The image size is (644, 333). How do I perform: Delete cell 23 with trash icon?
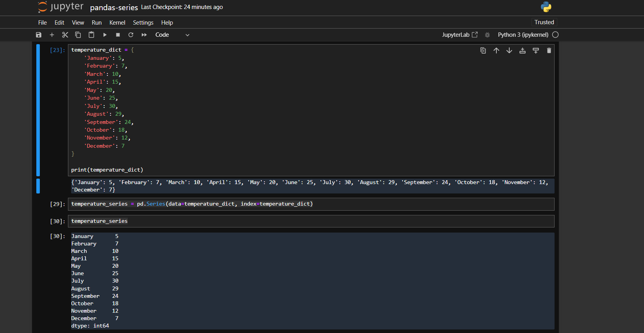pyautogui.click(x=549, y=50)
